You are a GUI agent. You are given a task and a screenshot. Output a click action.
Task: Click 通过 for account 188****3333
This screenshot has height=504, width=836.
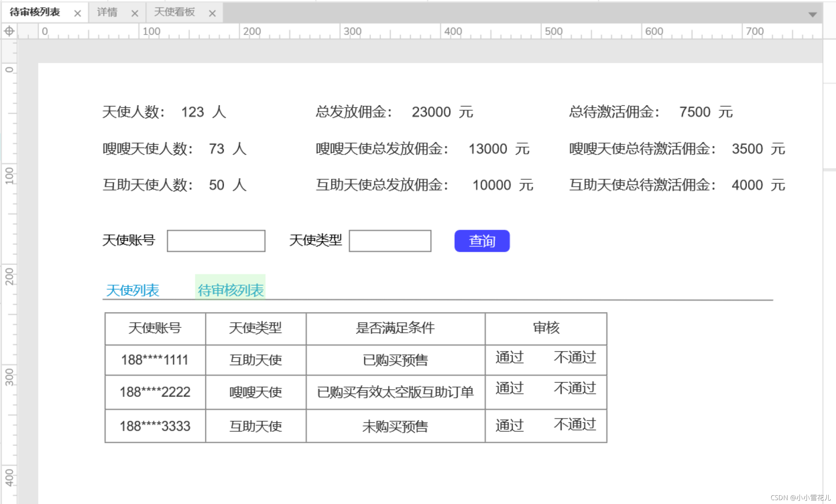(x=509, y=426)
